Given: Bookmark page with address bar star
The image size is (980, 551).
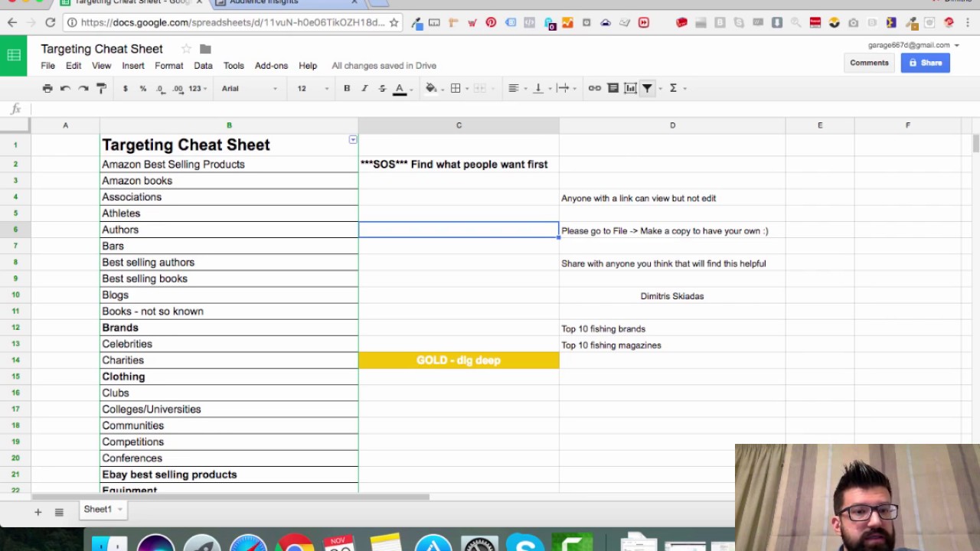Looking at the screenshot, I should point(394,23).
